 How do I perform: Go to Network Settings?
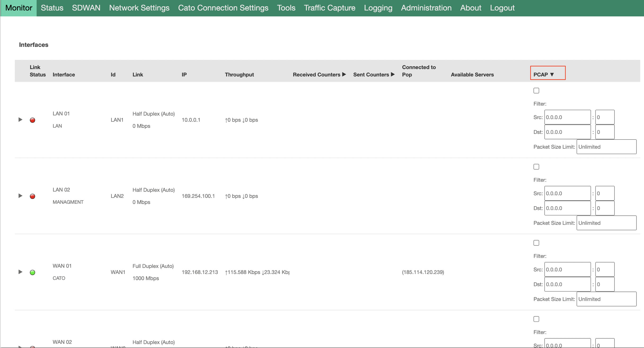[x=139, y=8]
